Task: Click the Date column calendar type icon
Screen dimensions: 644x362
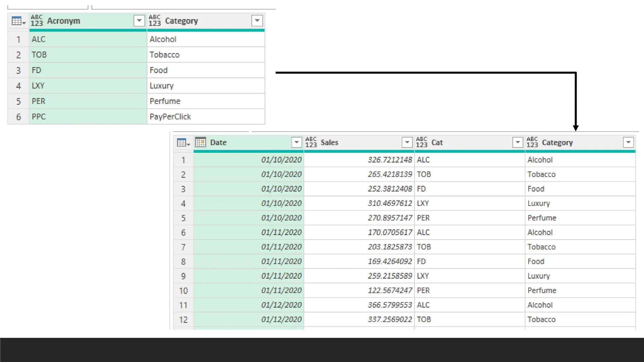Action: (x=201, y=142)
